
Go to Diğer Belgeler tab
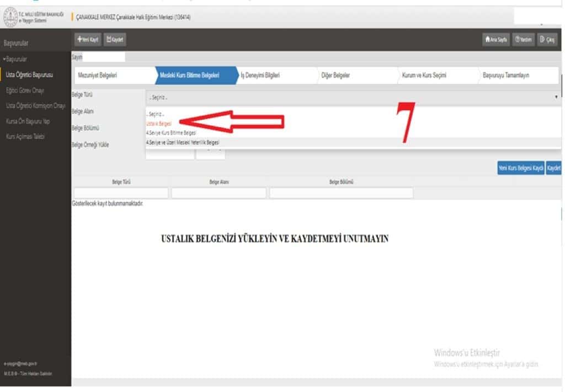[x=335, y=76]
